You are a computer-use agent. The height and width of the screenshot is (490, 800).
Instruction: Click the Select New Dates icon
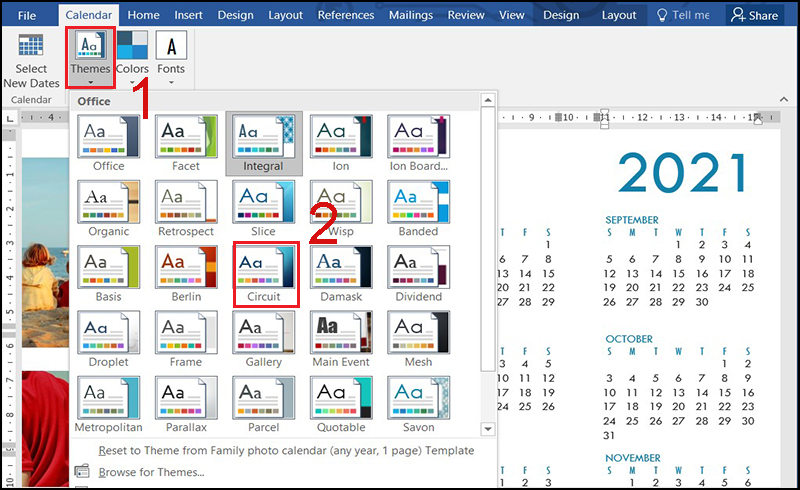(x=31, y=45)
